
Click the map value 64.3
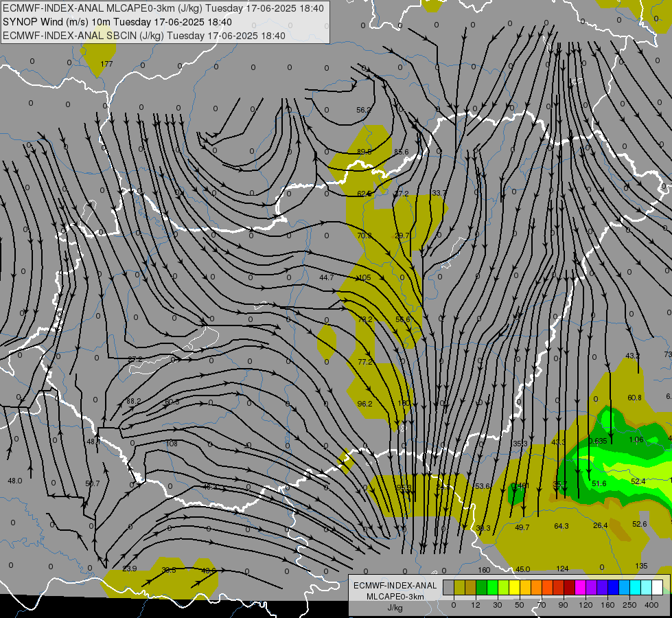point(561,526)
